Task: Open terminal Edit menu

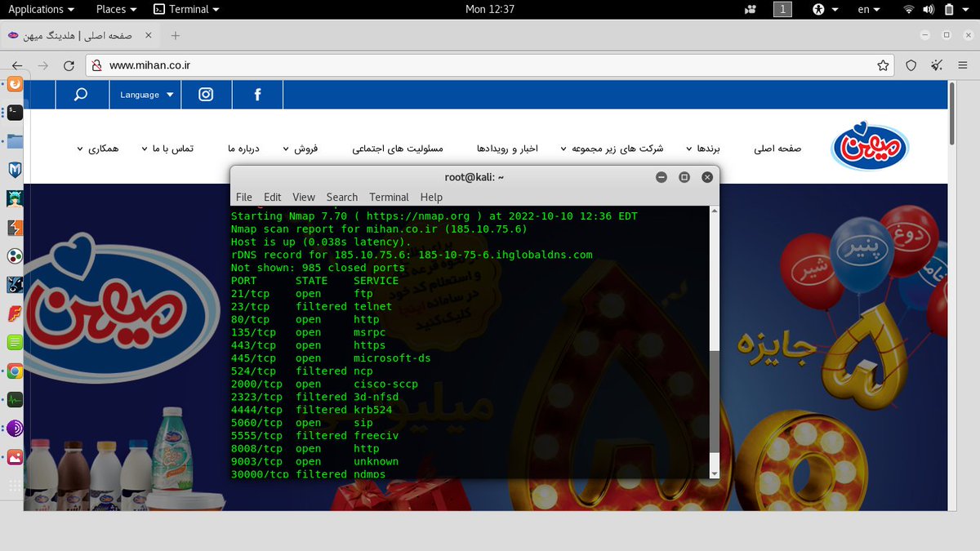Action: [x=273, y=197]
